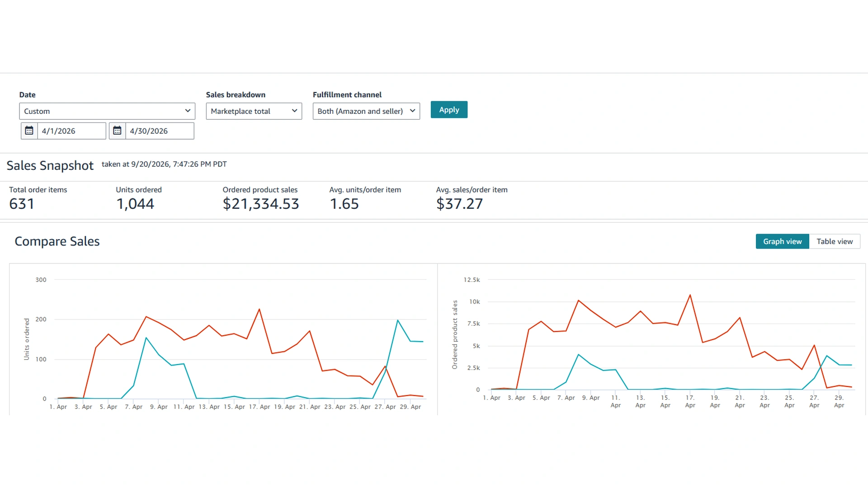Expand the Date range Custom dropdown
Viewport: 868px width, 488px height.
[107, 111]
